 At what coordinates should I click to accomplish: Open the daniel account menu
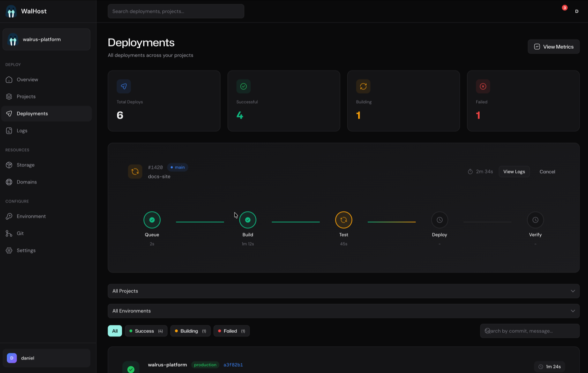(x=47, y=358)
